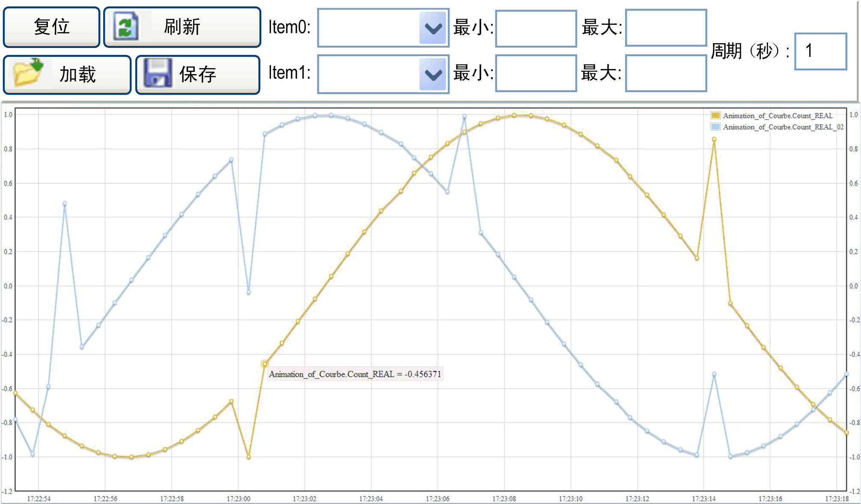Click the blue spike data point at 17:23:07

click(x=464, y=116)
